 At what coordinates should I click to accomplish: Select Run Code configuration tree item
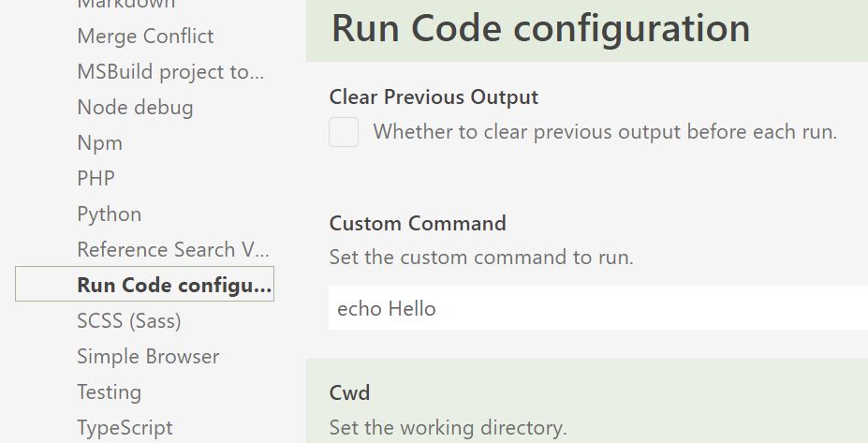(x=144, y=284)
